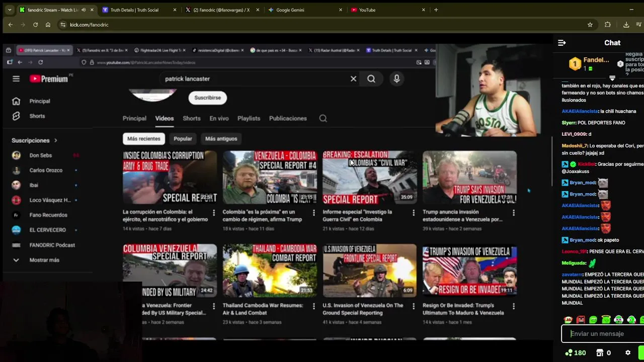Open the channel Shorts tab
This screenshot has height=362, width=644.
191,118
